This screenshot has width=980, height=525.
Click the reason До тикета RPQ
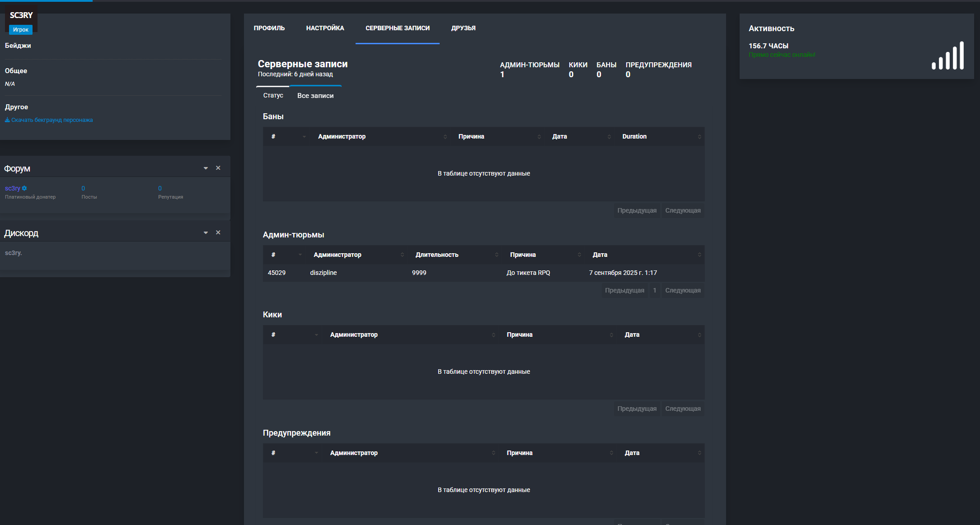point(528,273)
